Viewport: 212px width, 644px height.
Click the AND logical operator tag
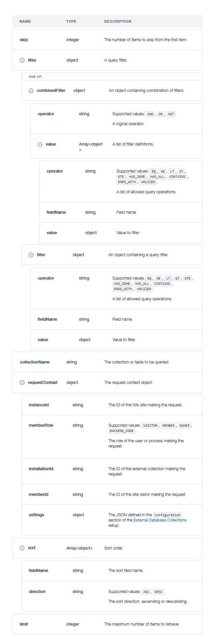(150, 114)
